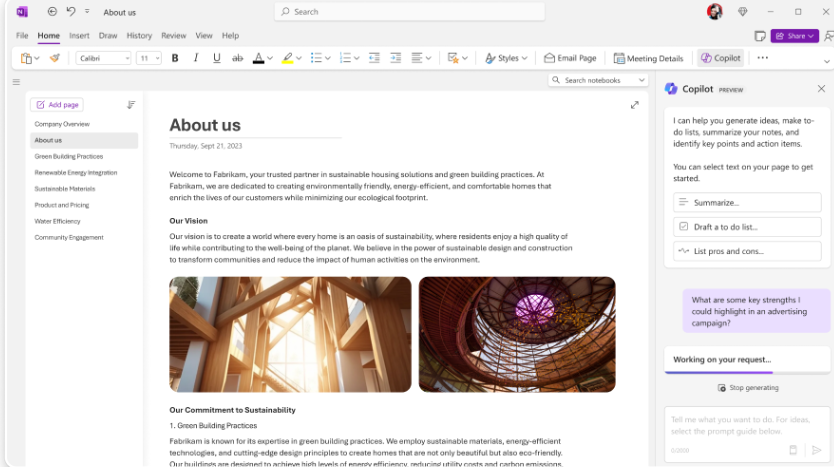The image size is (834, 467).
Task: Click the OneNote app icon
Action: click(22, 12)
